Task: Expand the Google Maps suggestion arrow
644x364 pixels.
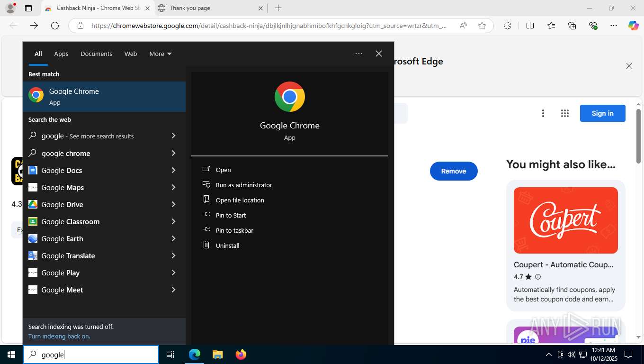Action: [x=173, y=187]
